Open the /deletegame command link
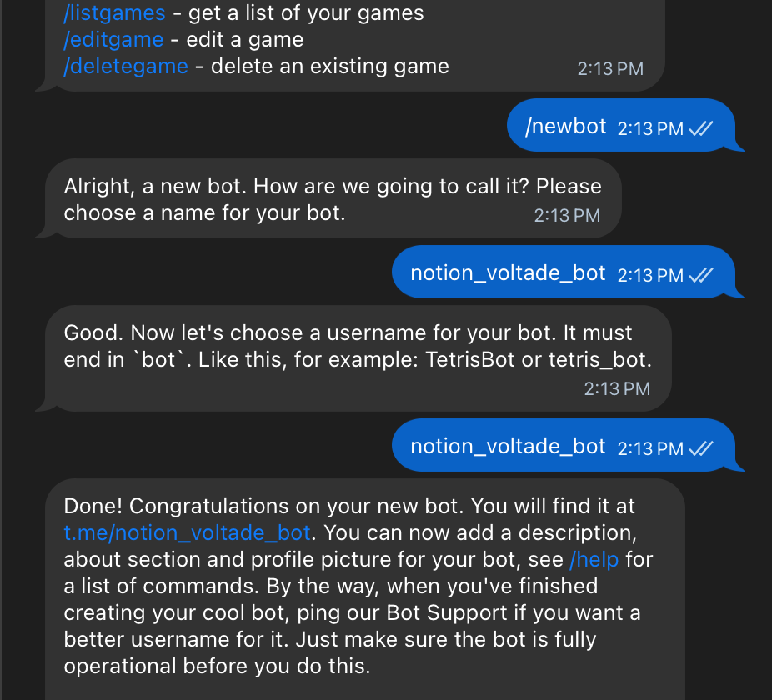 pos(126,66)
